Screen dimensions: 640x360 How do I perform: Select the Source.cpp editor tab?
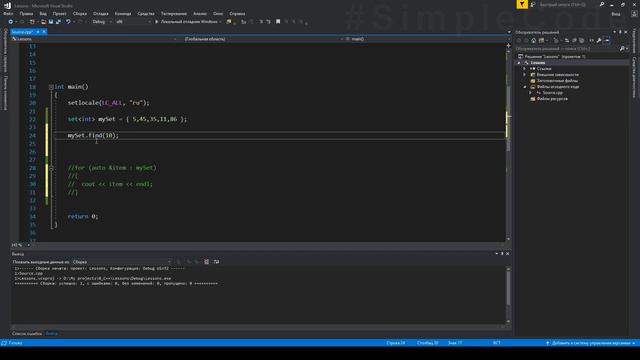(22, 32)
